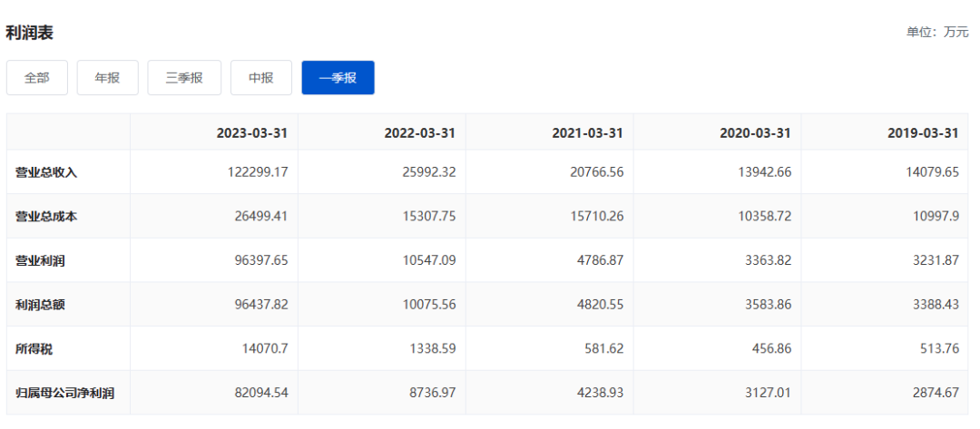
Task: Select the 营业总成本 row label
Action: (x=46, y=217)
